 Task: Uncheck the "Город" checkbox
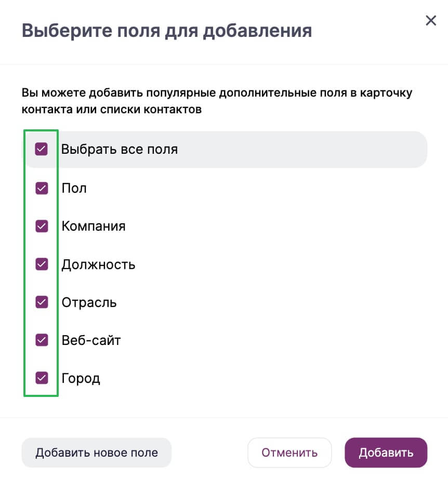tap(42, 378)
